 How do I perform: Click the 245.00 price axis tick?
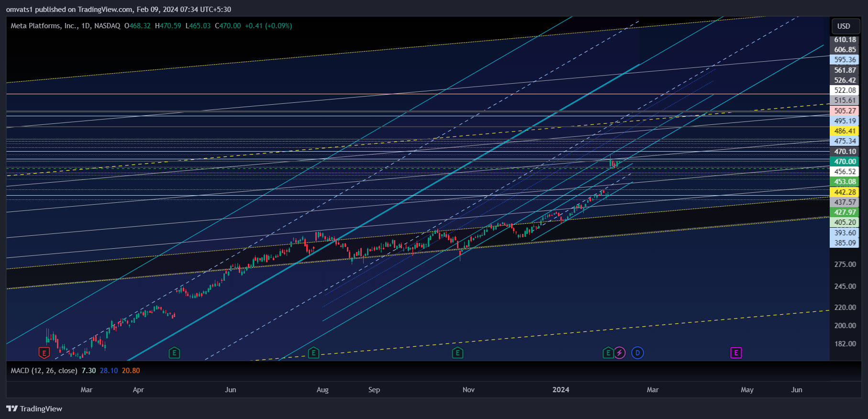click(845, 287)
